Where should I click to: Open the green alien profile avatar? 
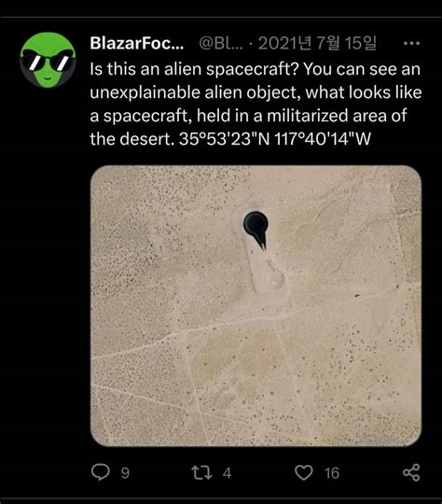pyautogui.click(x=48, y=60)
